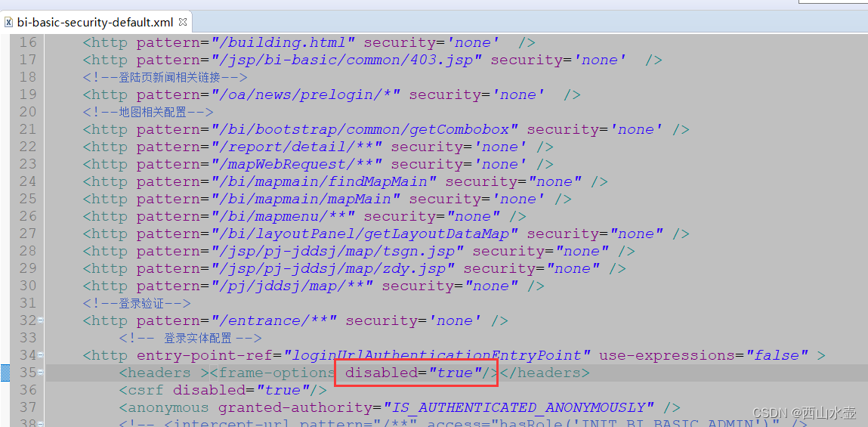Click "/jsp/pj-jddsj/map/tsgn.jsp" on line 28
This screenshot has width=868, height=427.
[x=337, y=251]
